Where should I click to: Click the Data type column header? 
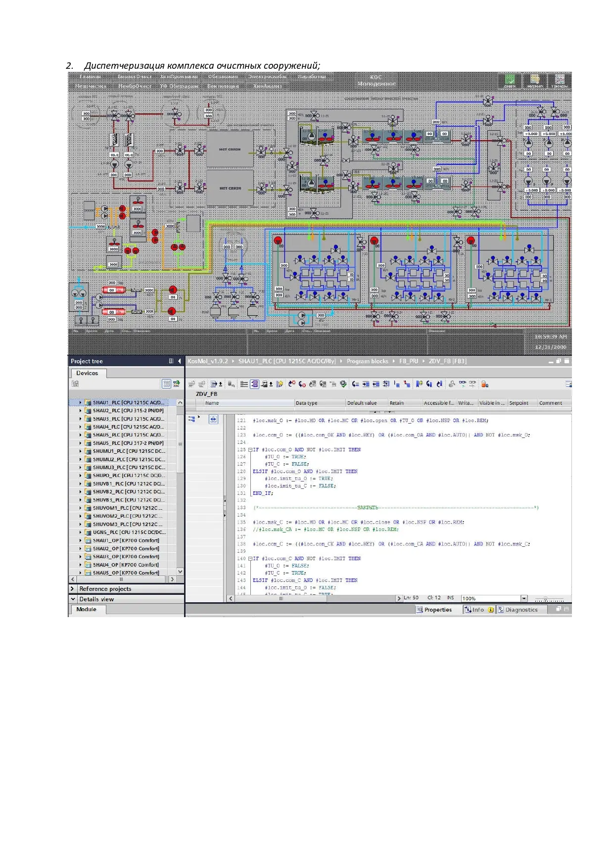320,403
